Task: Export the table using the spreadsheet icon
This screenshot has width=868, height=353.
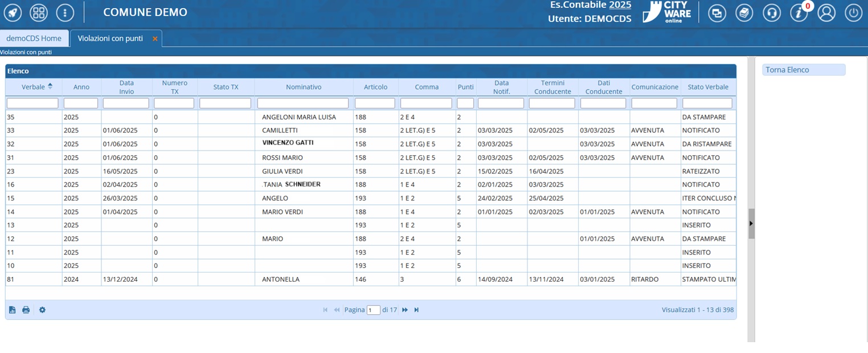Action: 12,310
